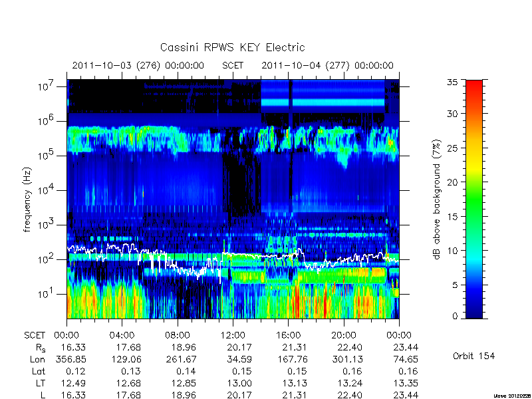Click the Lon value '356.85'

tap(70, 359)
